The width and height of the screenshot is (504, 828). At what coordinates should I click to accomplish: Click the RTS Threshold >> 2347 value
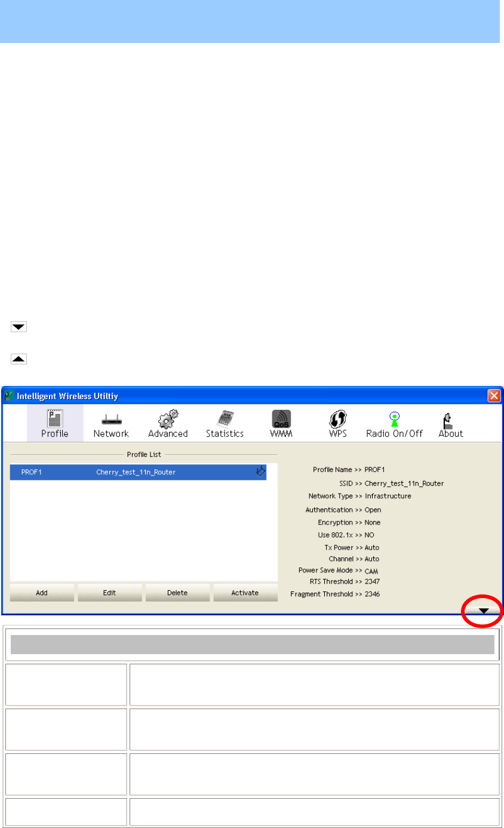pos(372,581)
